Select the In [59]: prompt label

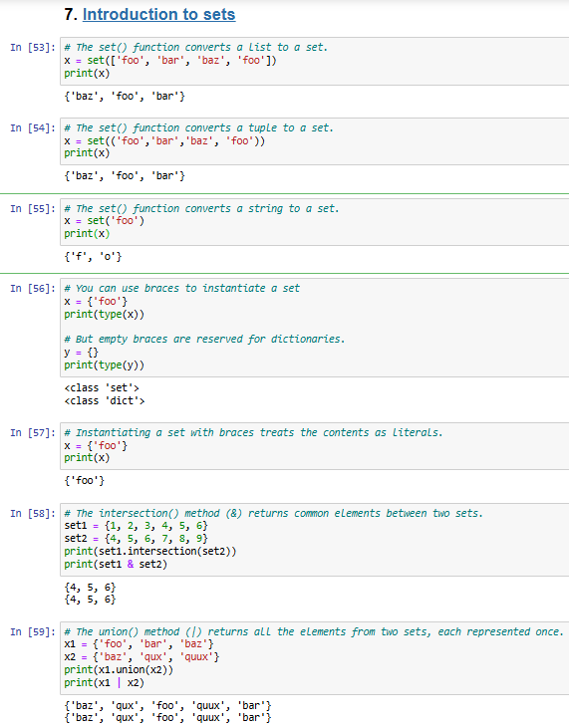pos(33,631)
